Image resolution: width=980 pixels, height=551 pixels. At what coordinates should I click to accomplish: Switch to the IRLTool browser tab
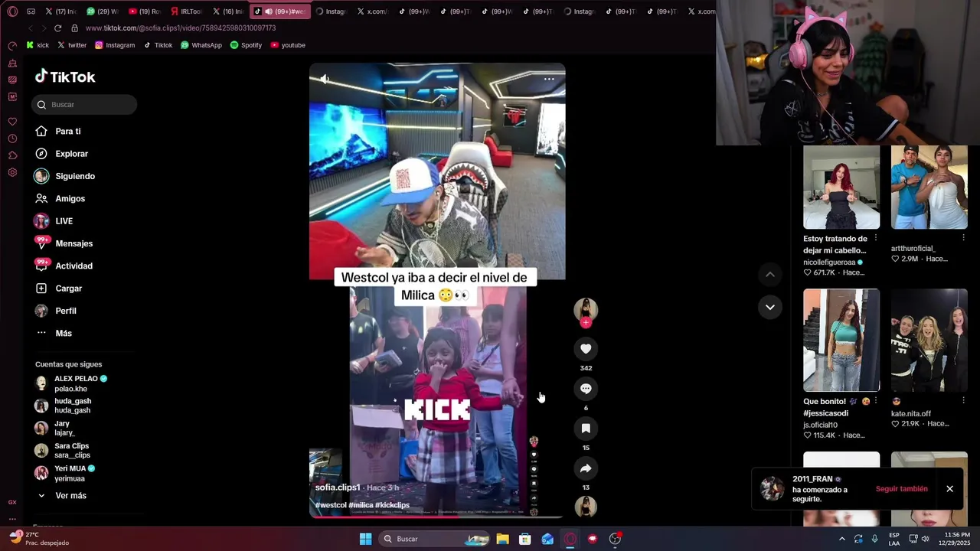(x=186, y=11)
